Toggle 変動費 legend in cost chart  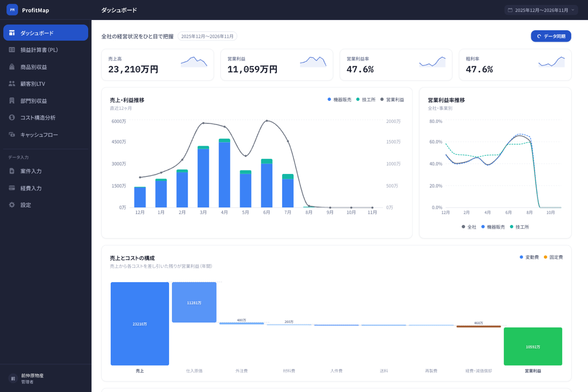tap(529, 257)
